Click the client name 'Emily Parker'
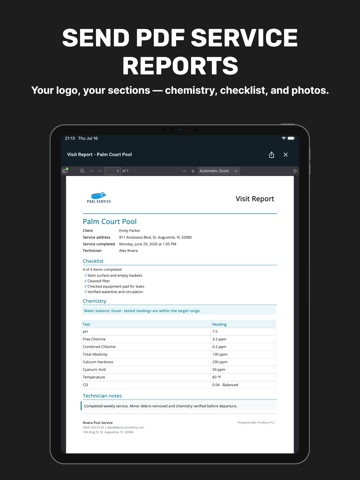 130,231
